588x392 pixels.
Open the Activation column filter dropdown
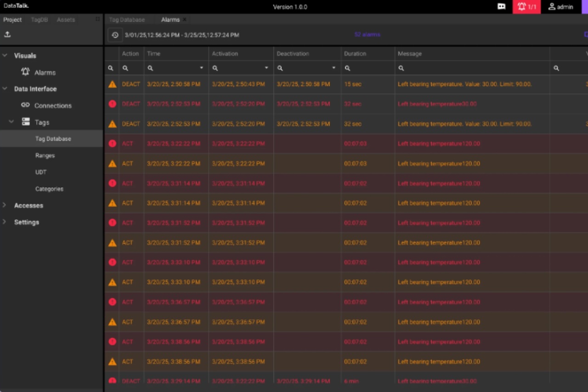click(266, 68)
